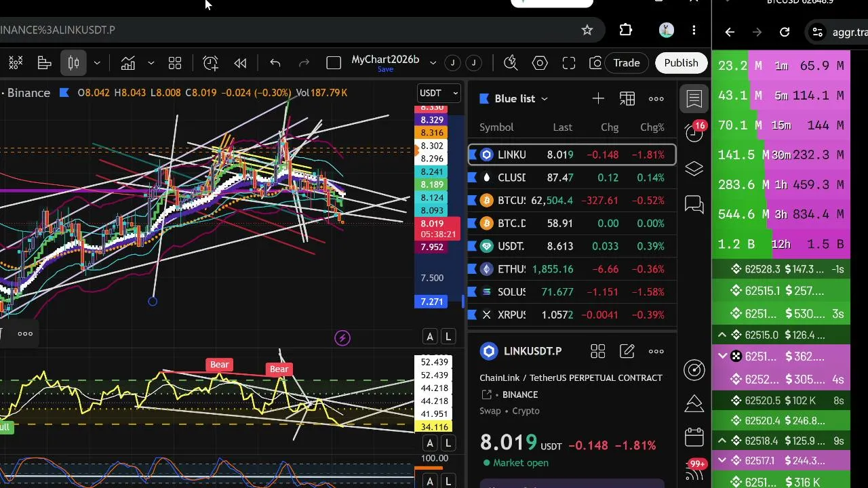868x488 pixels.
Task: Toggle auto scale A on main price chart
Action: pos(429,336)
